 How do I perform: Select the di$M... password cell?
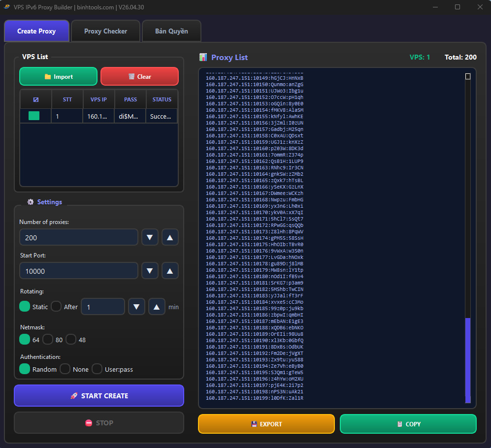(x=131, y=116)
